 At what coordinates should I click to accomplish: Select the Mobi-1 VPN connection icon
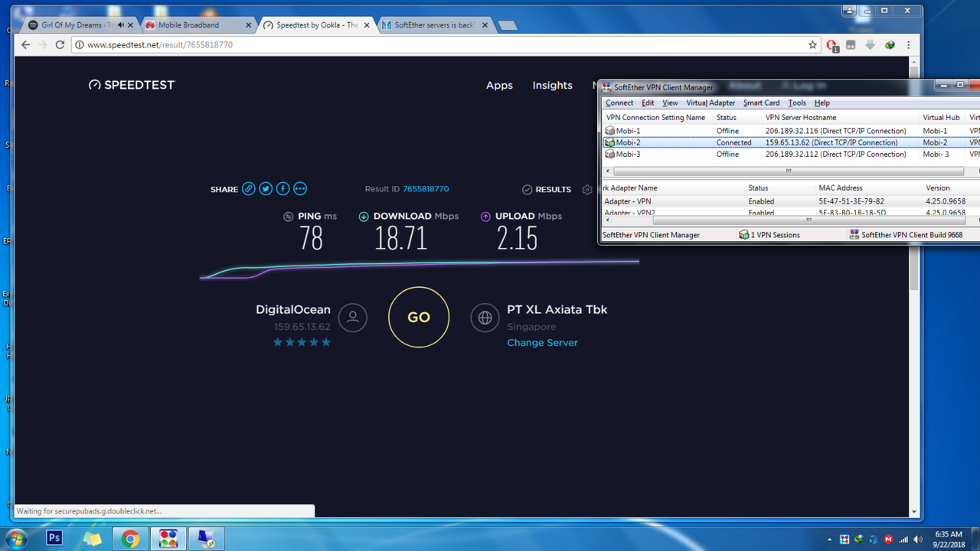[609, 131]
